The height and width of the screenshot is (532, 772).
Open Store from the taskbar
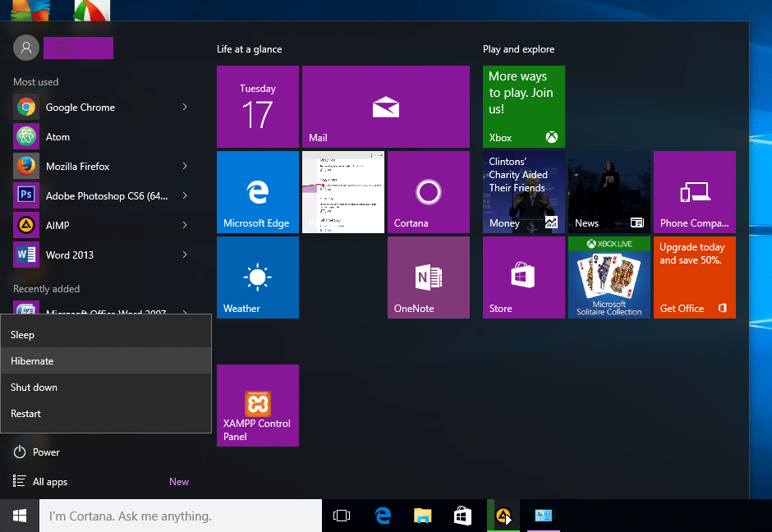tap(462, 516)
